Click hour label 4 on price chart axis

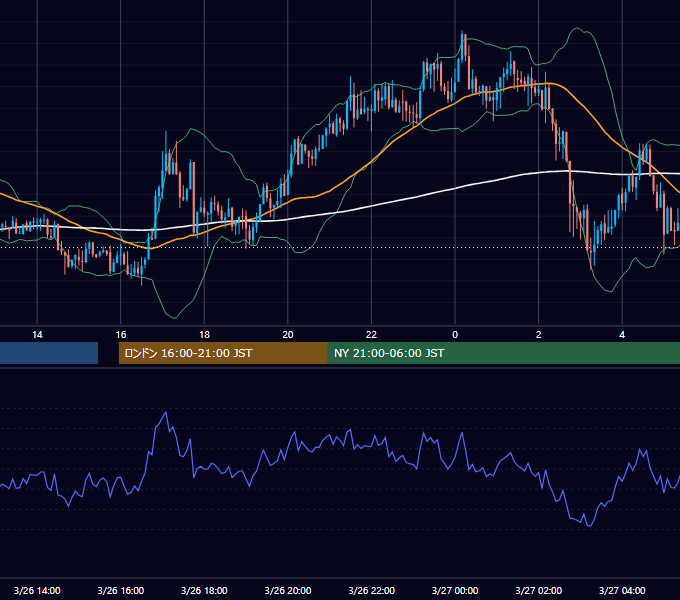(x=622, y=335)
